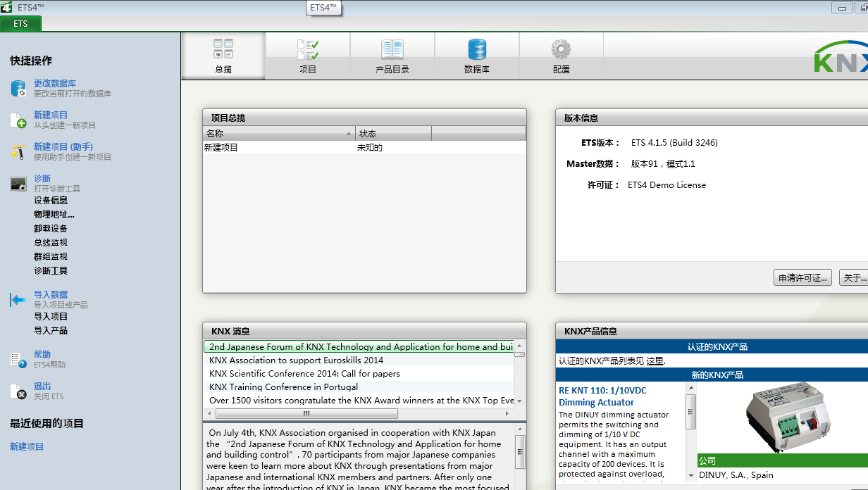Open 新建项目 under 最近使用的项目

[x=27, y=446]
